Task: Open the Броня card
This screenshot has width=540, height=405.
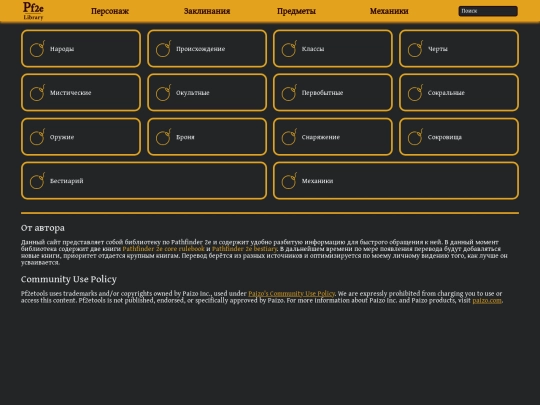Action: (x=207, y=137)
